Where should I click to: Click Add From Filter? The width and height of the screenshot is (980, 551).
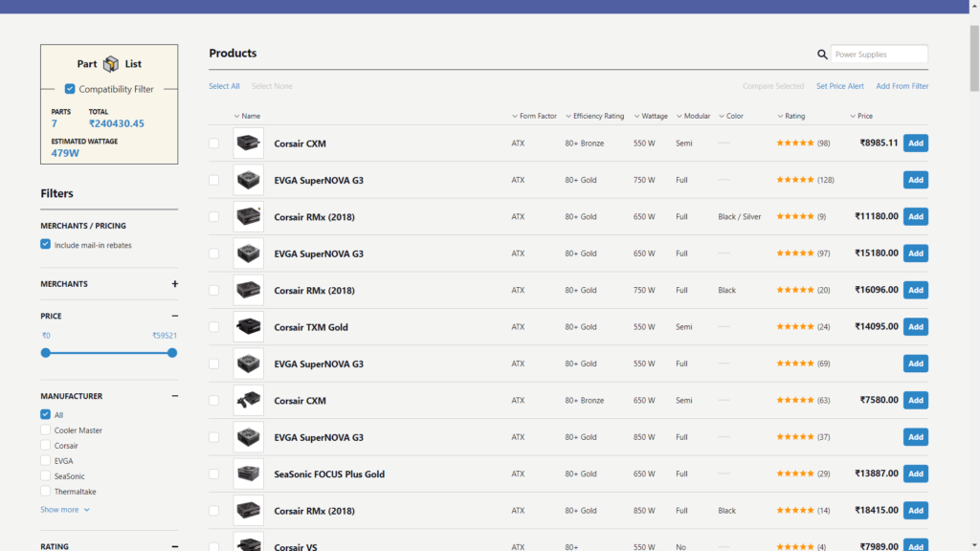[902, 86]
